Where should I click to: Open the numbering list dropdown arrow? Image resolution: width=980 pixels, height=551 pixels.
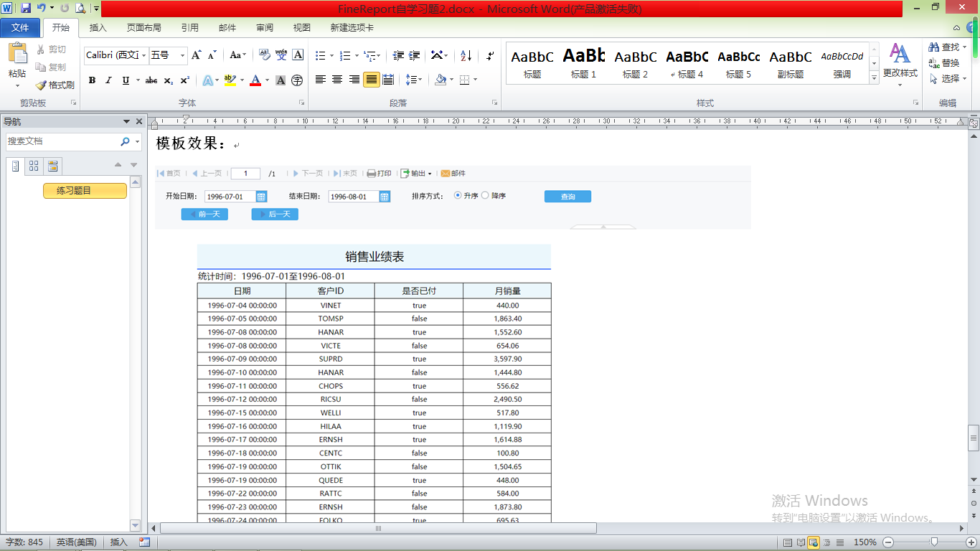coord(356,55)
